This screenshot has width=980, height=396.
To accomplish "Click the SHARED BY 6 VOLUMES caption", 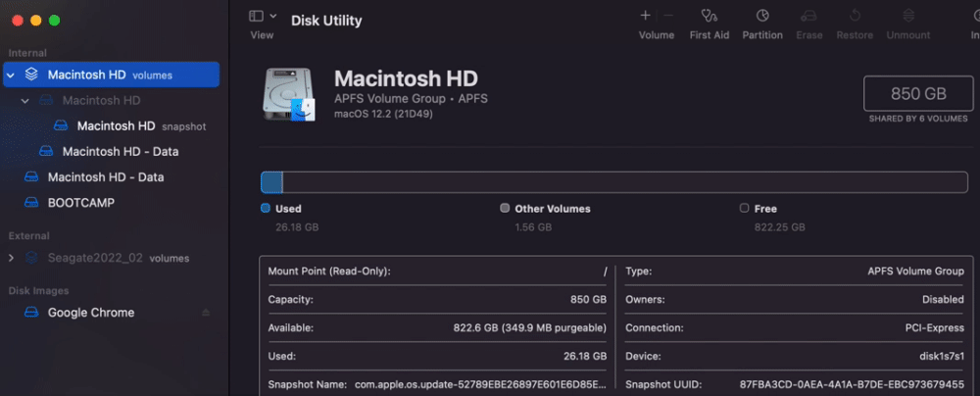I will tap(918, 119).
